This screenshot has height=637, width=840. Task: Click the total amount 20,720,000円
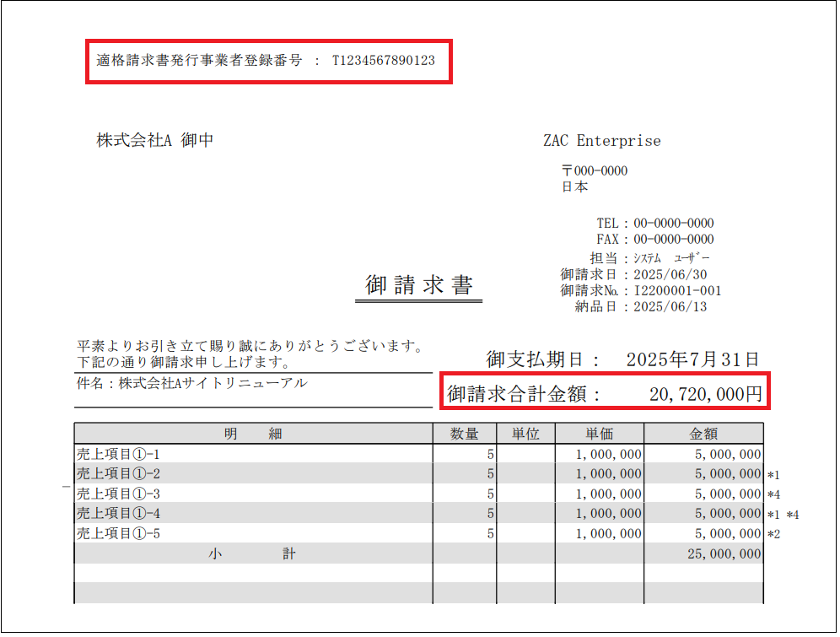pyautogui.click(x=705, y=393)
